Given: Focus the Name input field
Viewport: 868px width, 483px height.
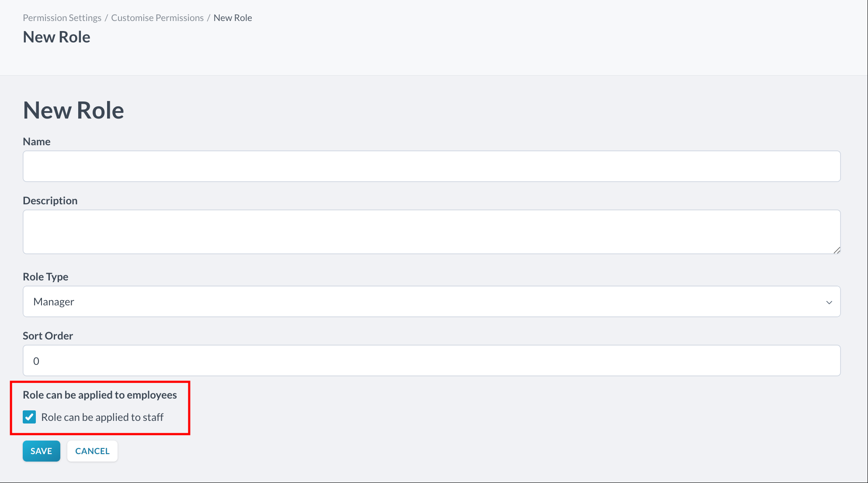Looking at the screenshot, I should click(x=431, y=166).
